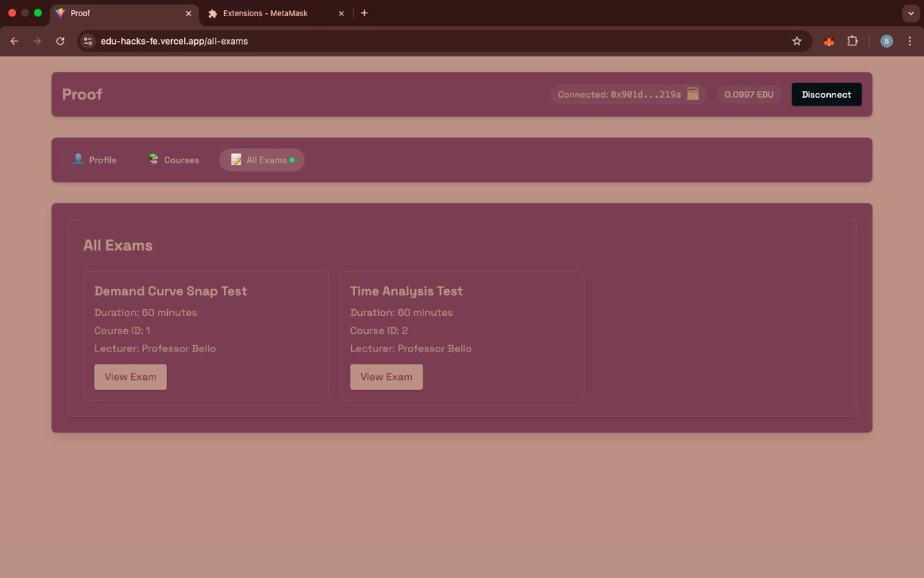Click the All Exams section heading
The image size is (924, 578).
(x=118, y=245)
